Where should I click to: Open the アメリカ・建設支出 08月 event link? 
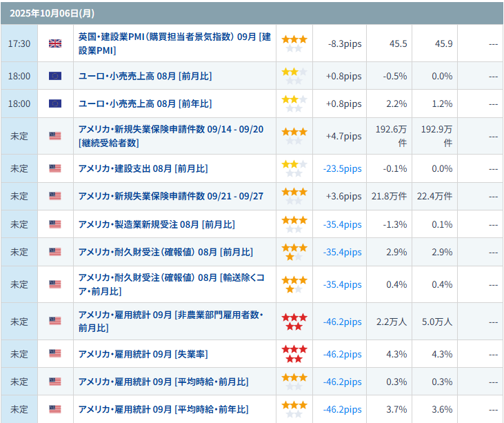click(x=143, y=168)
